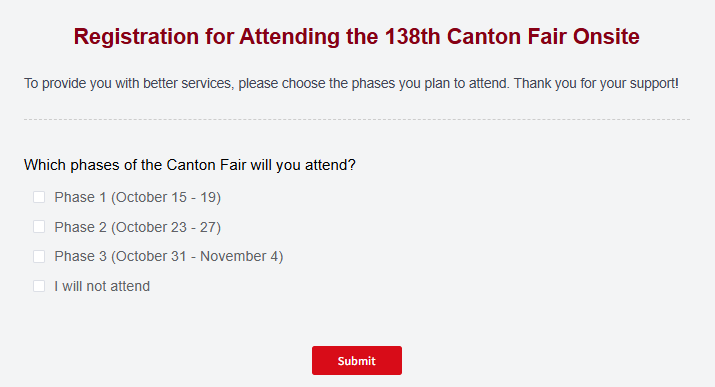The height and width of the screenshot is (387, 715).
Task: Click the "Phase 3 (October 31 - November 4)" label
Action: (x=169, y=256)
